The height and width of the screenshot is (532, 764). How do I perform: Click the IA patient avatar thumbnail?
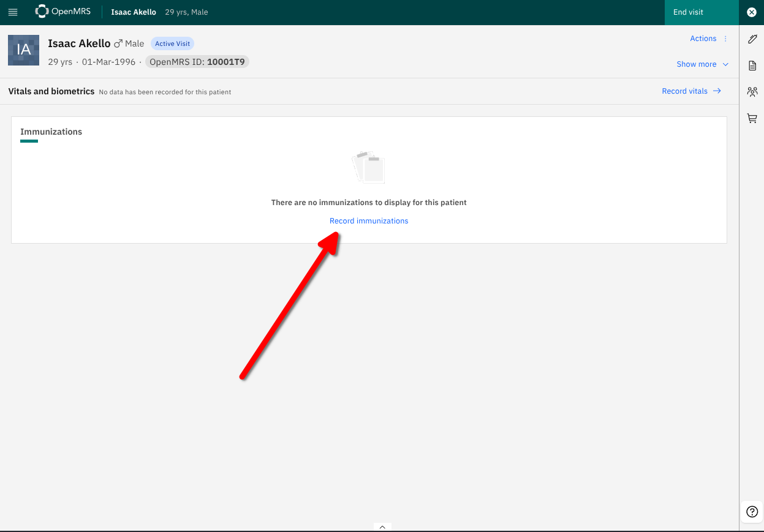click(x=24, y=50)
